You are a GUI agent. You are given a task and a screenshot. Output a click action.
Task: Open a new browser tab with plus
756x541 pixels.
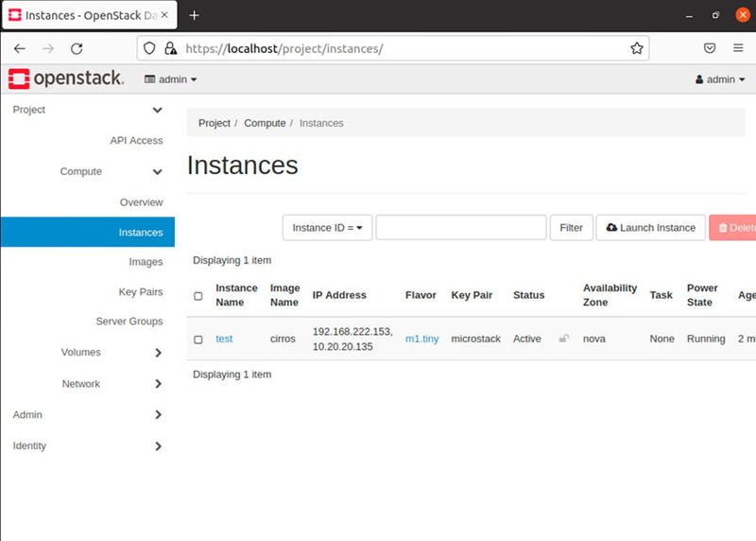click(194, 15)
